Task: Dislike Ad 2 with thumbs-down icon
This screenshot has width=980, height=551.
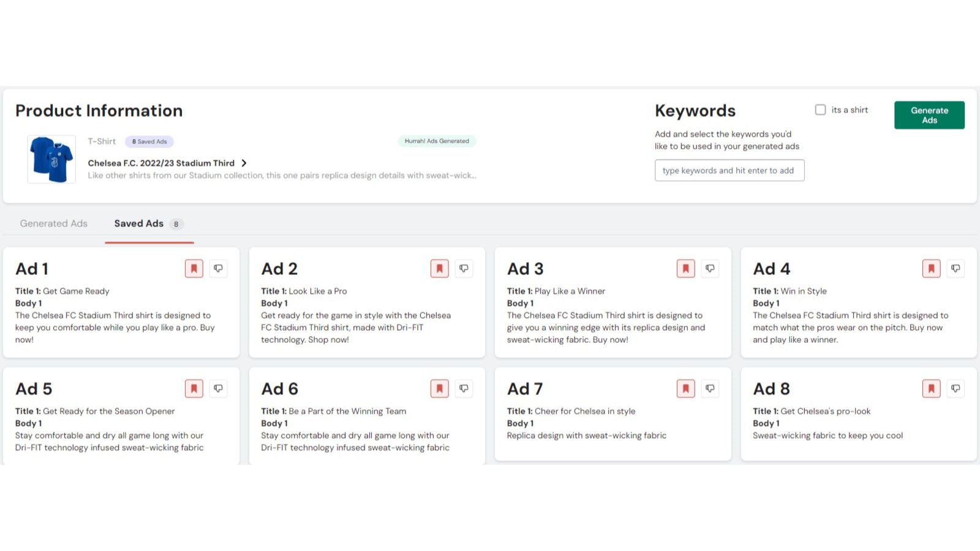Action: coord(464,269)
